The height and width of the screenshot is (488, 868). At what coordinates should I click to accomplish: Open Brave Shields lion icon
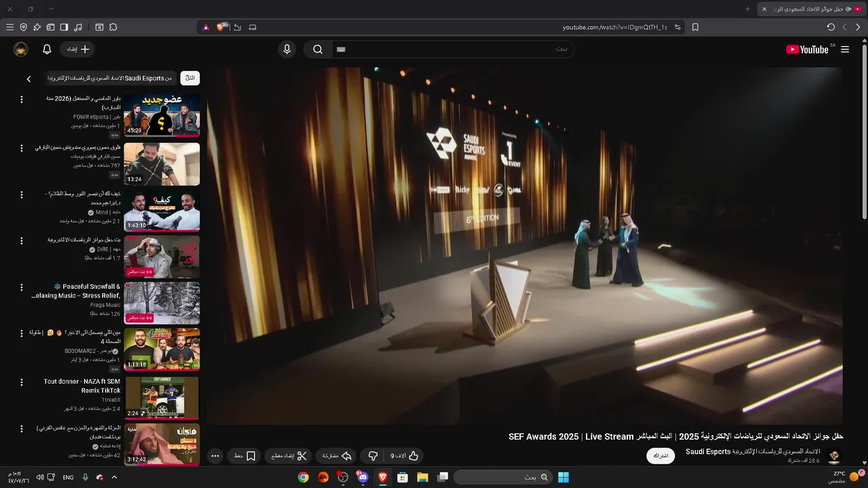220,27
